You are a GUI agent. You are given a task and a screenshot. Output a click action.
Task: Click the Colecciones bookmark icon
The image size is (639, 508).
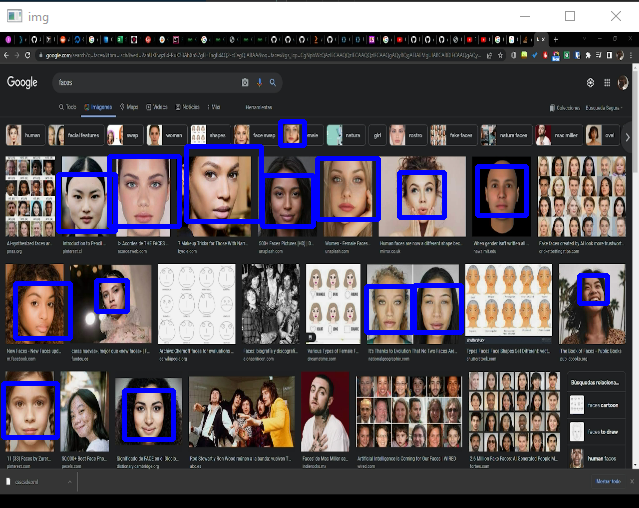[552, 108]
